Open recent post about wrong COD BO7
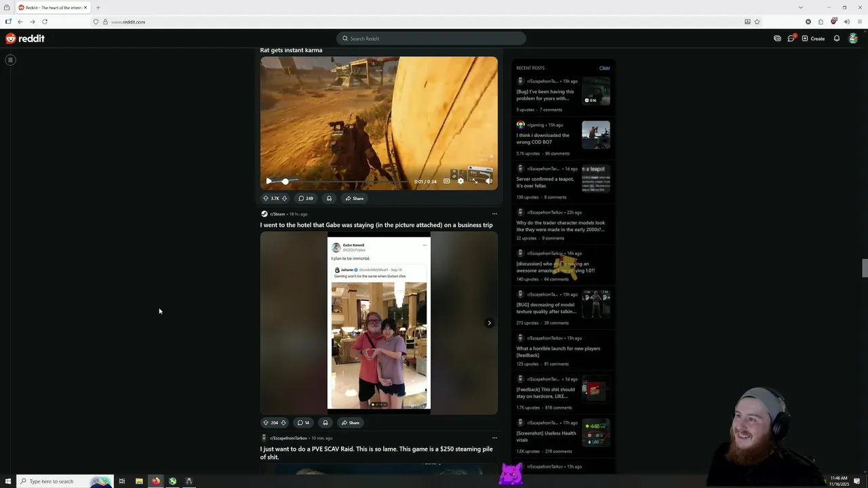 pos(543,139)
